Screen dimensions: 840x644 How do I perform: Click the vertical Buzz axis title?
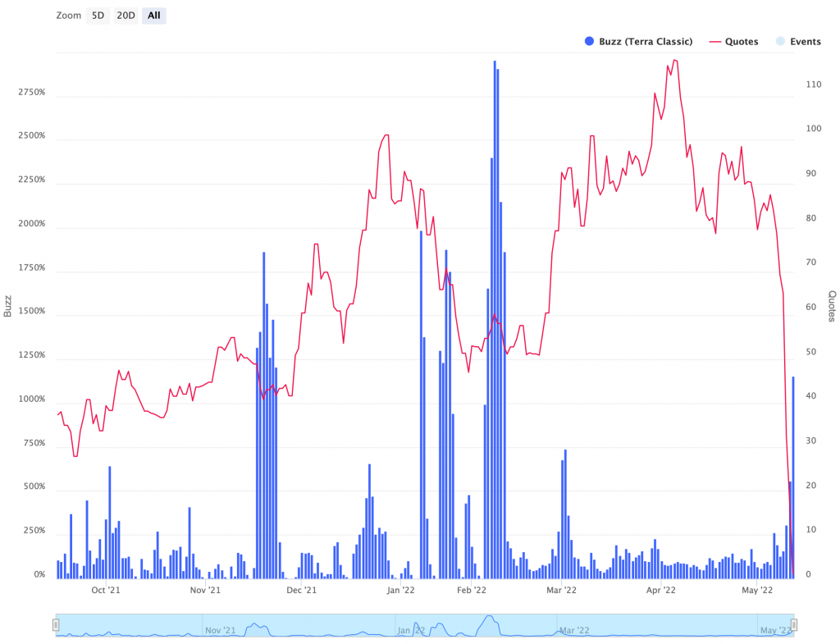(8, 307)
